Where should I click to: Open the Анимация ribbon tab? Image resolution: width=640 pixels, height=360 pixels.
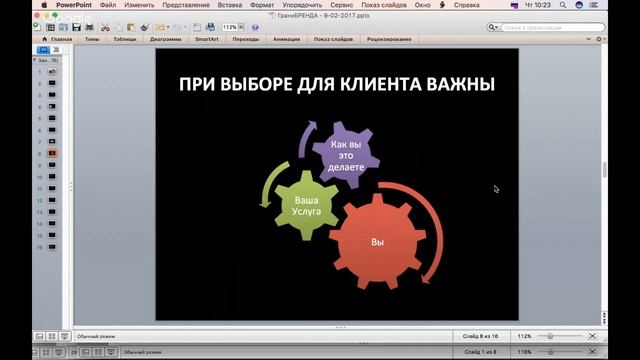pos(286,39)
